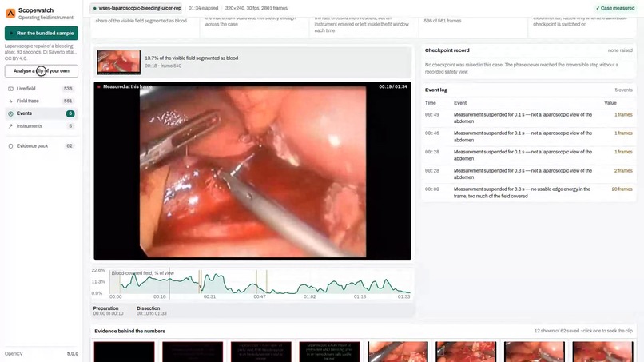
Task: Click the Checkpoint record heading
Action: coord(447,50)
